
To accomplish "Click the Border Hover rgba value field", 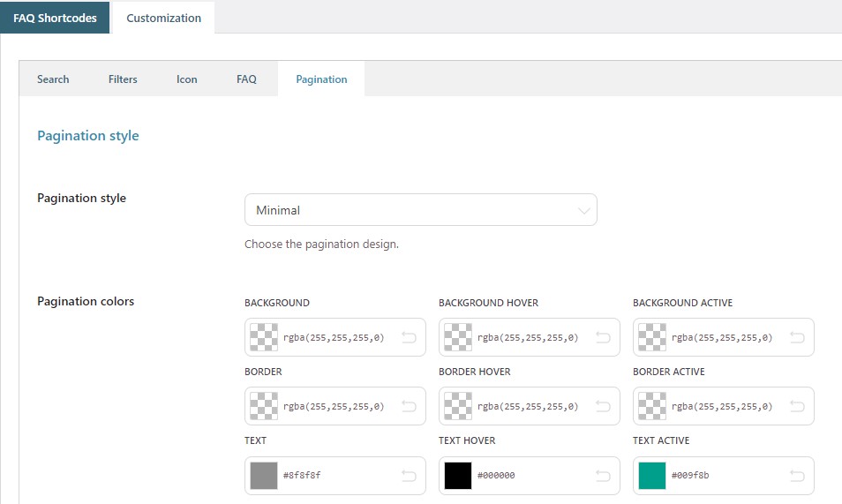I will (x=528, y=407).
